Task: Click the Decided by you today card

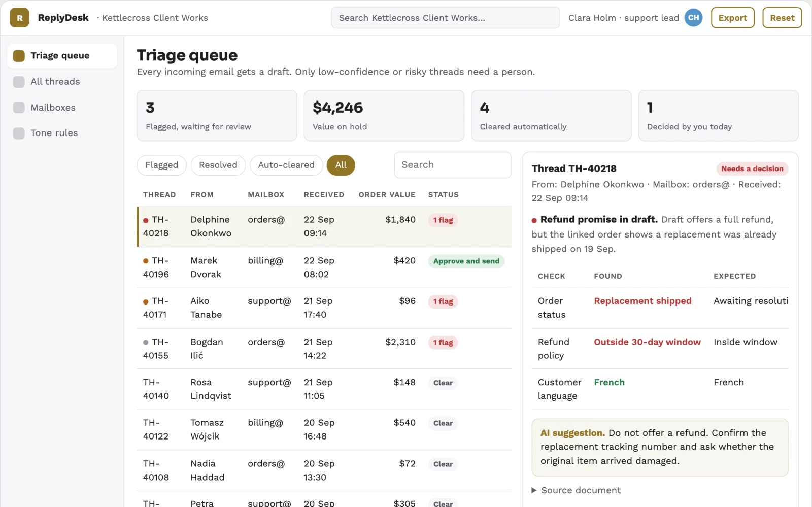Action: 718,116
